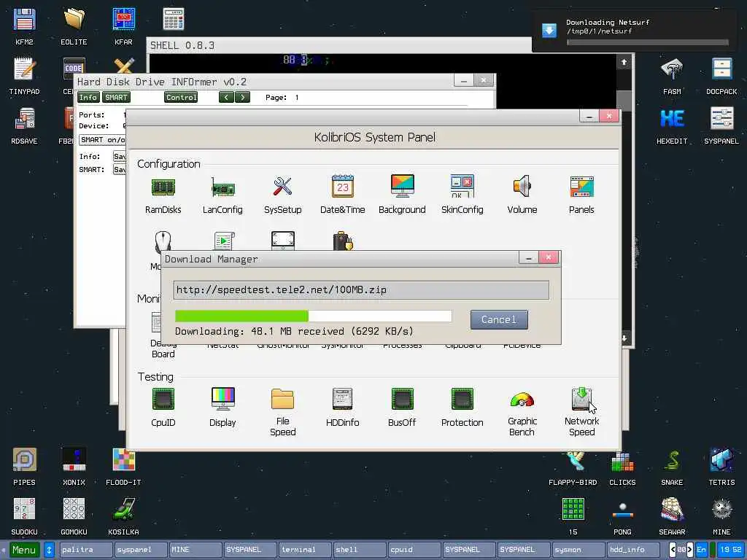Open SYSPANEL desktop icon
The image size is (747, 560).
coord(721,119)
